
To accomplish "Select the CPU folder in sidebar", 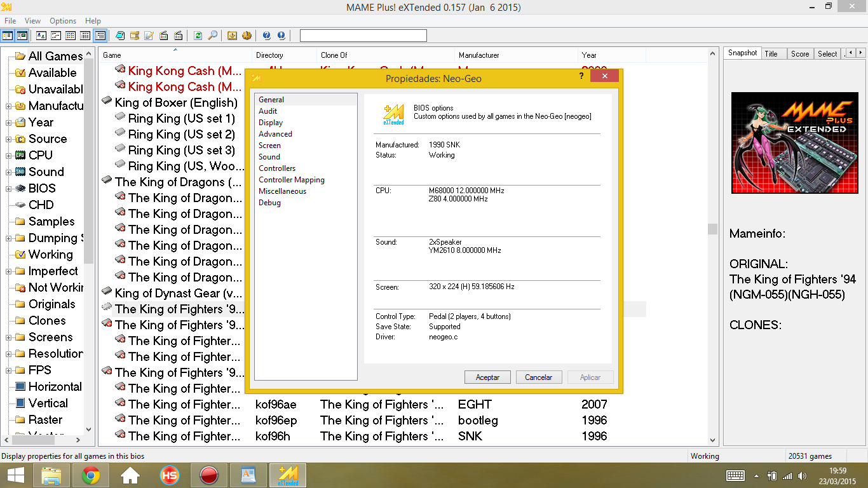I will coord(40,155).
